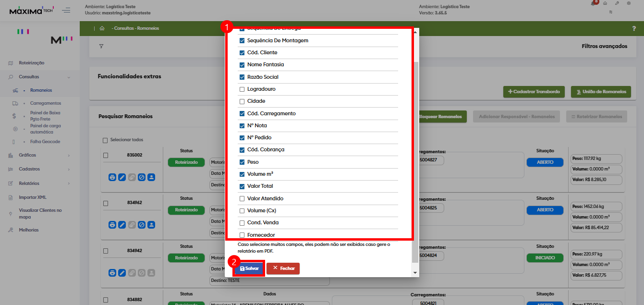Image resolution: width=644 pixels, height=305 pixels.
Task: Click Cadastrar Transbordo button
Action: [534, 91]
